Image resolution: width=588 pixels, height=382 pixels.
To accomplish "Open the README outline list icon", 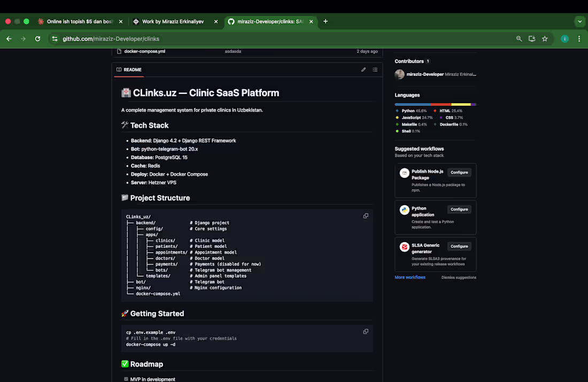I will pyautogui.click(x=375, y=69).
